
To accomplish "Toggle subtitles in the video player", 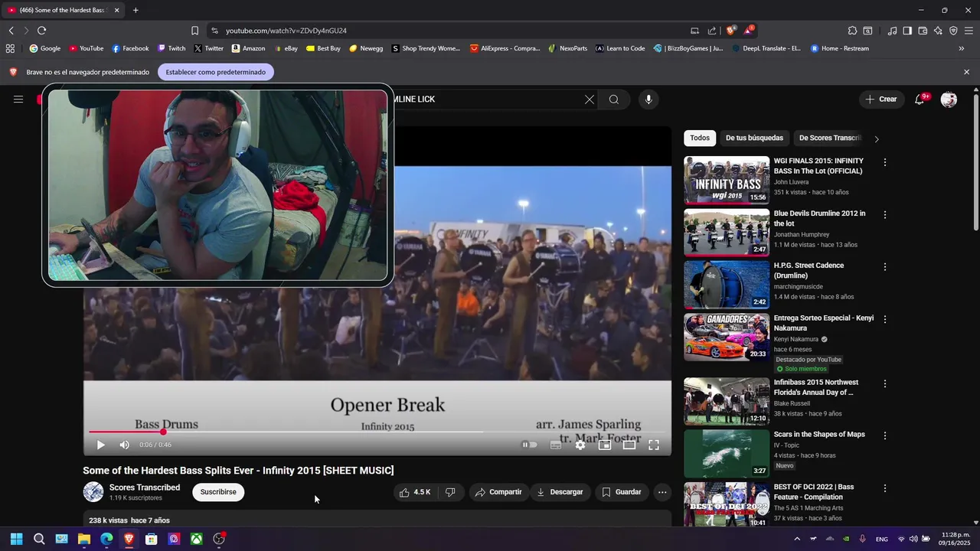I will tap(556, 445).
